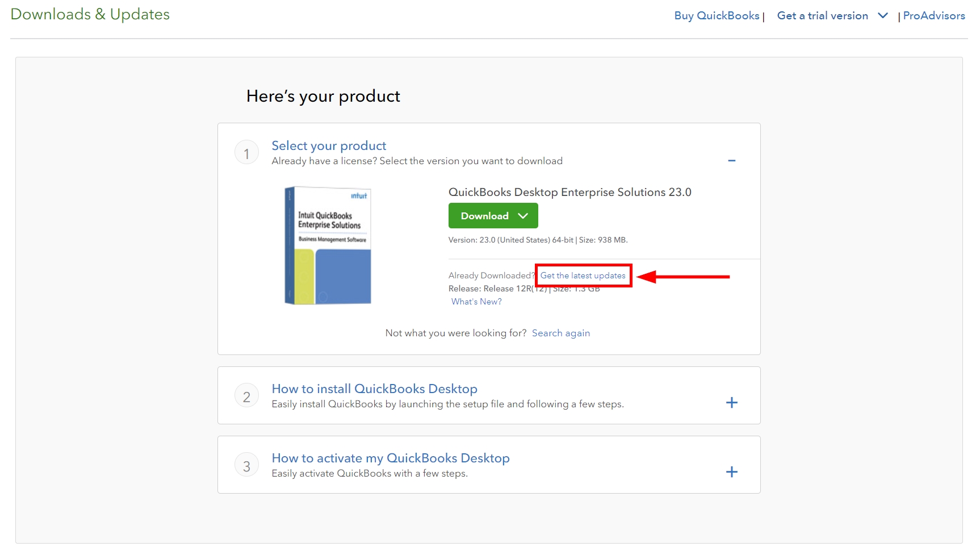Click the How to activate my QuickBooks Desktop heading
The height and width of the screenshot is (551, 980).
(x=390, y=458)
